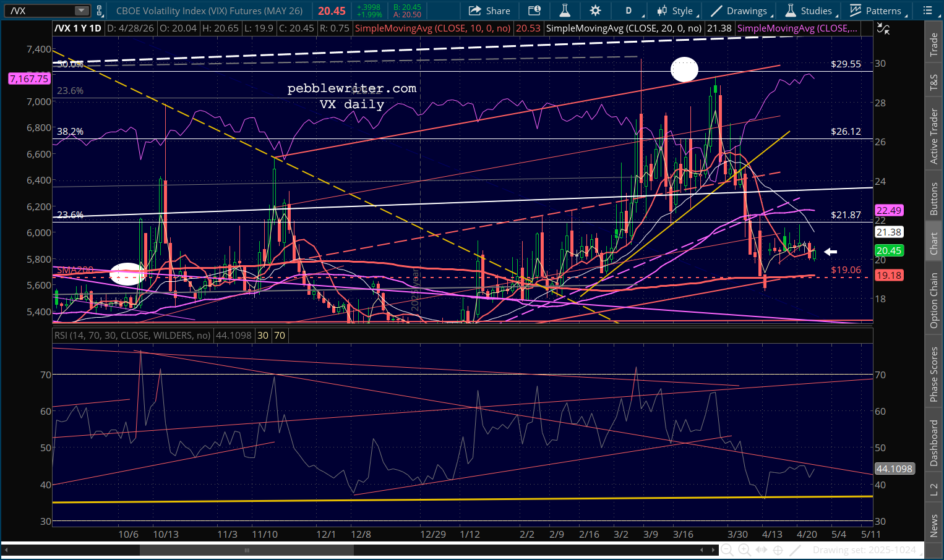Click the zoom in magnifier icon
944x560 pixels.
coord(744,549)
